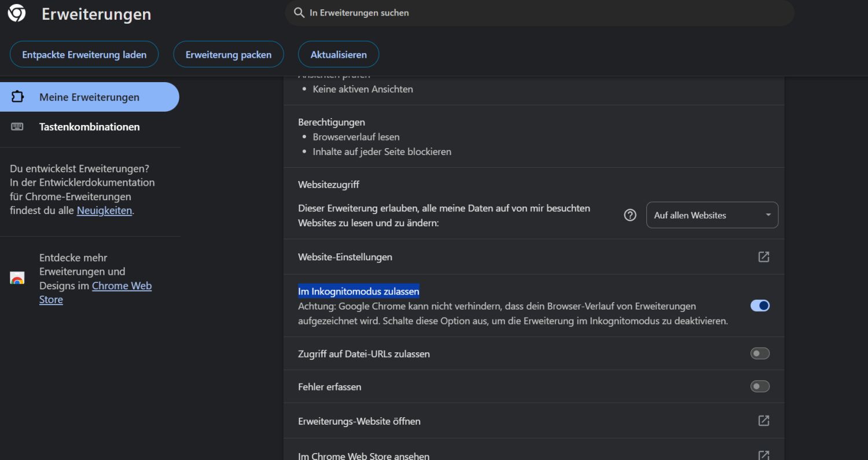Viewport: 868px width, 460px height.
Task: Click external link icon for Erweiterungs-Website öffnen
Action: [x=764, y=421]
